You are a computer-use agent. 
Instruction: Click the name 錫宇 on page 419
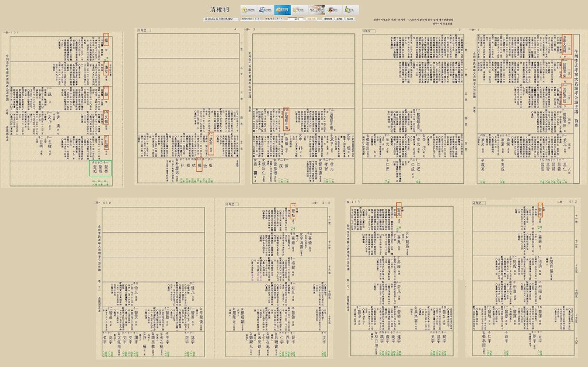point(193,339)
